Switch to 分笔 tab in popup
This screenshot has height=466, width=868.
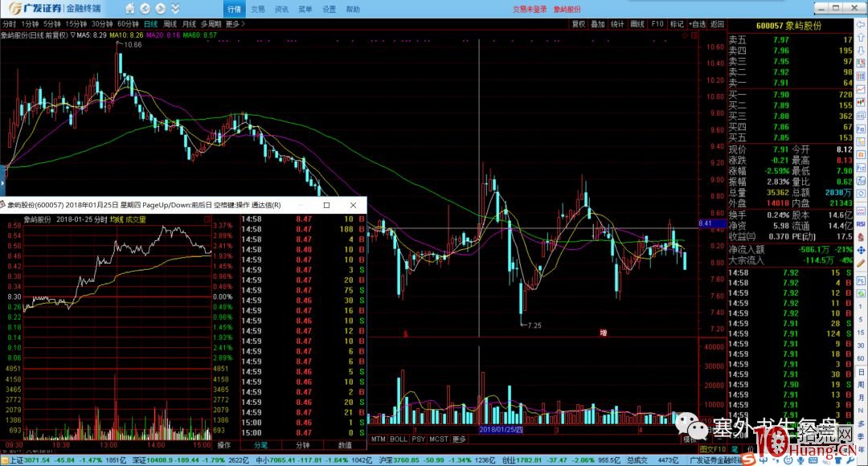260,445
